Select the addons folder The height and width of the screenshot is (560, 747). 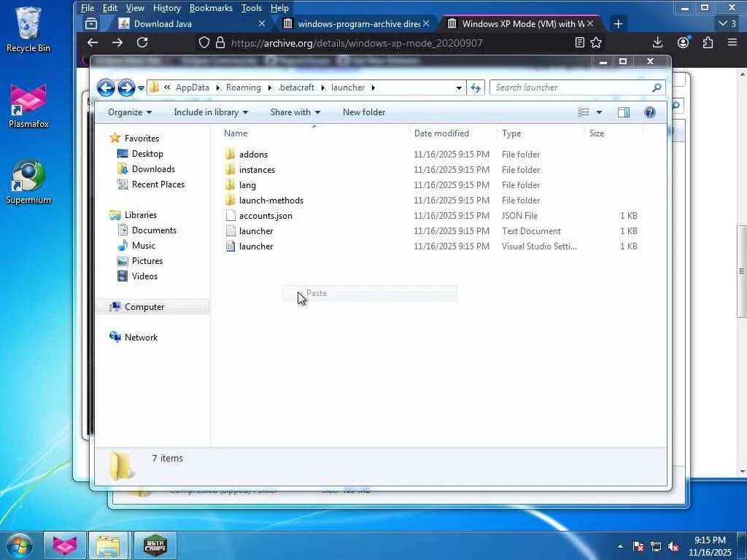pos(253,155)
